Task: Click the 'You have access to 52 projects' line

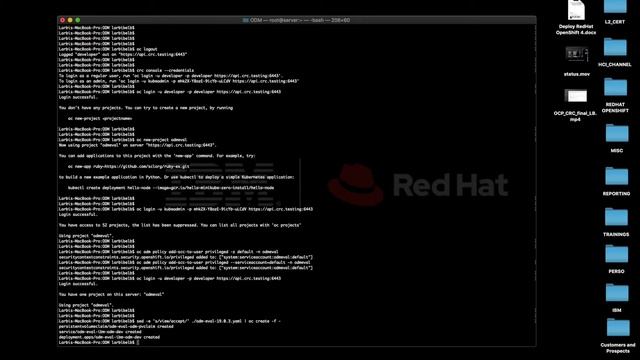Action: tap(180, 225)
